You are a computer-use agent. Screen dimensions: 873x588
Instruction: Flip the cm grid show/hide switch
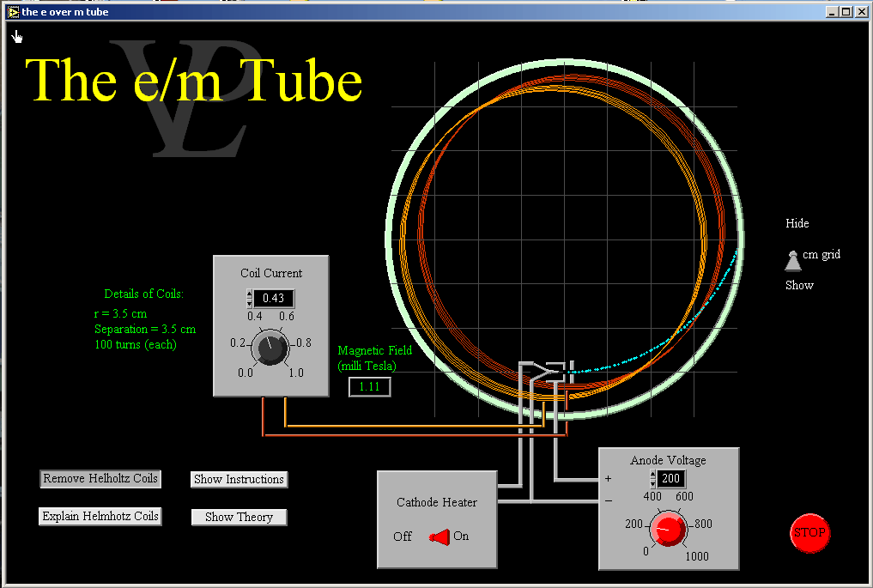[x=792, y=259]
